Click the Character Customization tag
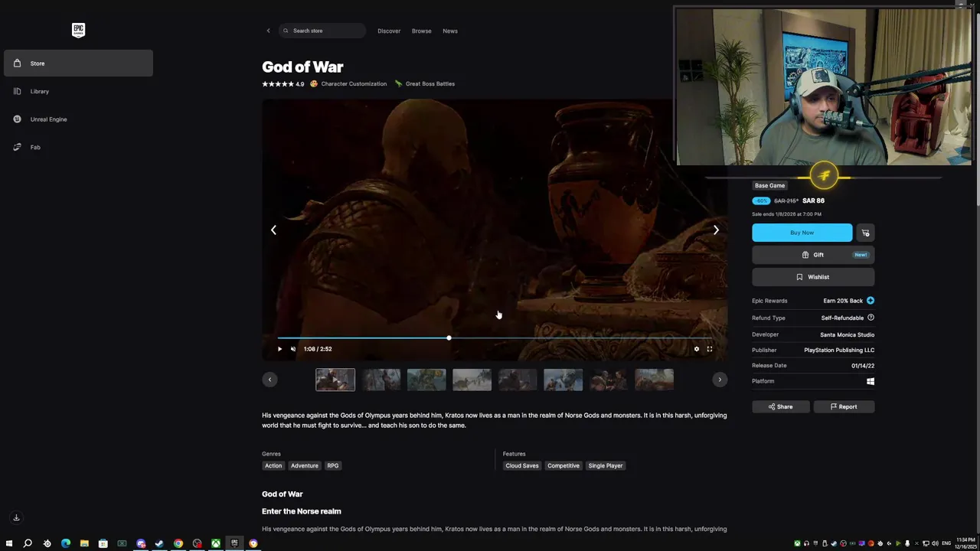 tap(348, 83)
